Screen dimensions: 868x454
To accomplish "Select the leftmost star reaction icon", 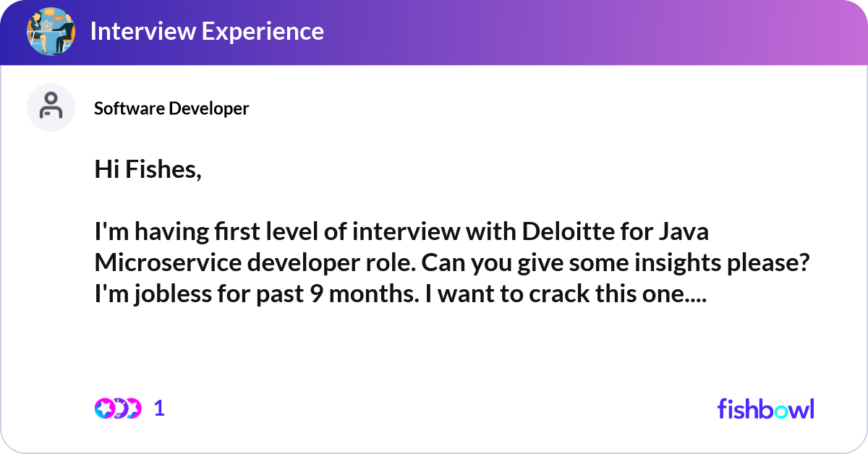I will pos(105,408).
